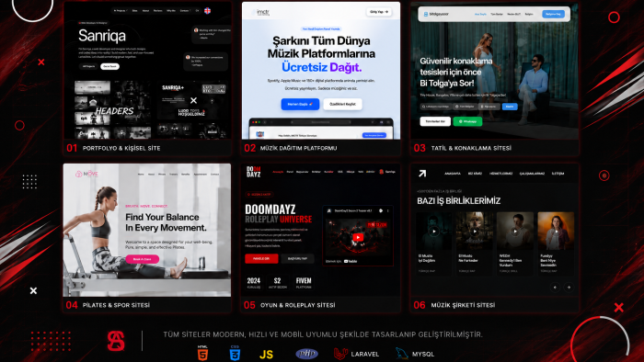Click the HTML5 icon in the footer
644x362 pixels.
tap(203, 353)
